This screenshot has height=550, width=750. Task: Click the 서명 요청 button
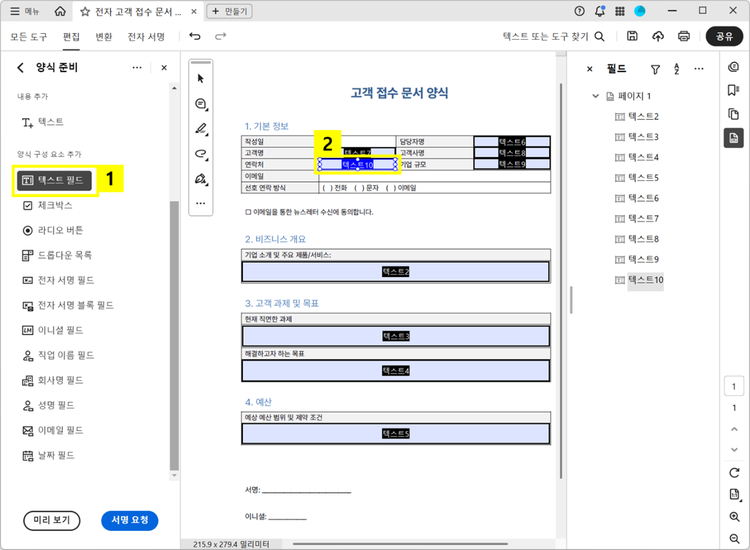click(130, 520)
